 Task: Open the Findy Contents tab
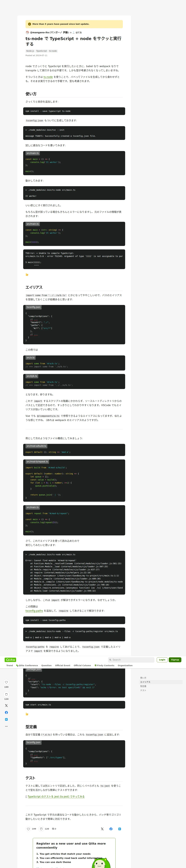coord(105,665)
